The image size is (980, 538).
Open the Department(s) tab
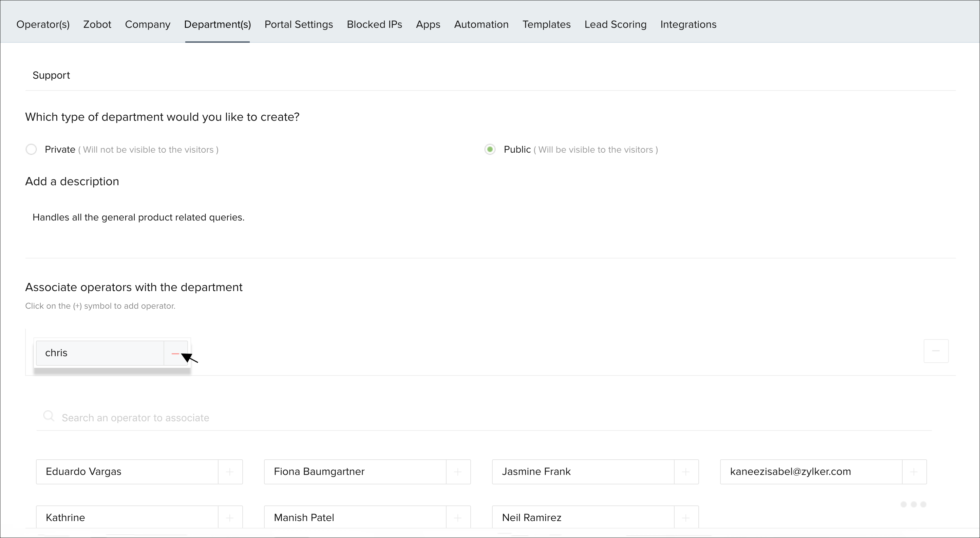click(218, 24)
